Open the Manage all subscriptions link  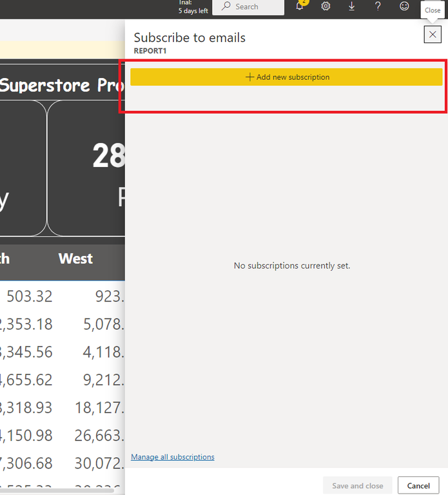coord(172,457)
